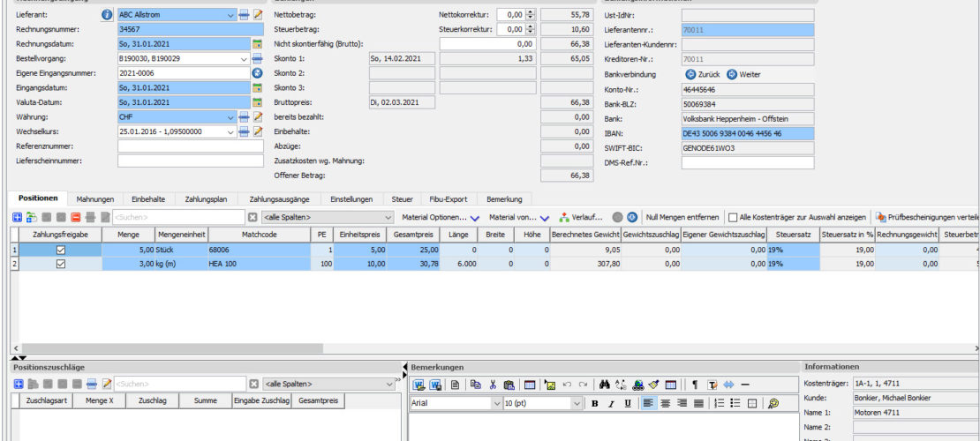Image resolution: width=980 pixels, height=441 pixels.
Task: Click the red delete-row icon in Positionen toolbar
Action: click(x=76, y=217)
